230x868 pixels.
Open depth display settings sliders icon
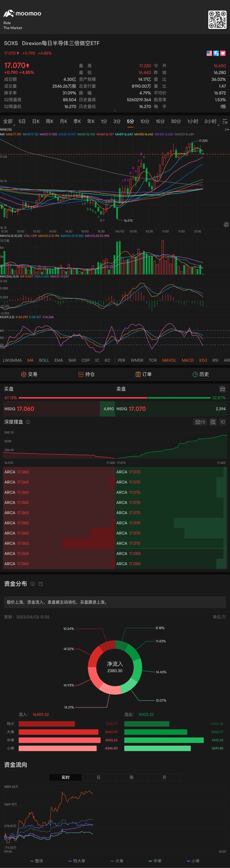coord(213,422)
